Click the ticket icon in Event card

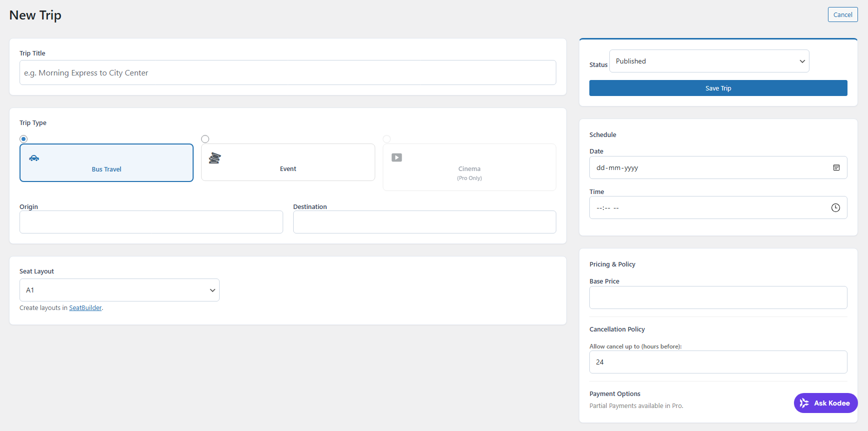215,158
